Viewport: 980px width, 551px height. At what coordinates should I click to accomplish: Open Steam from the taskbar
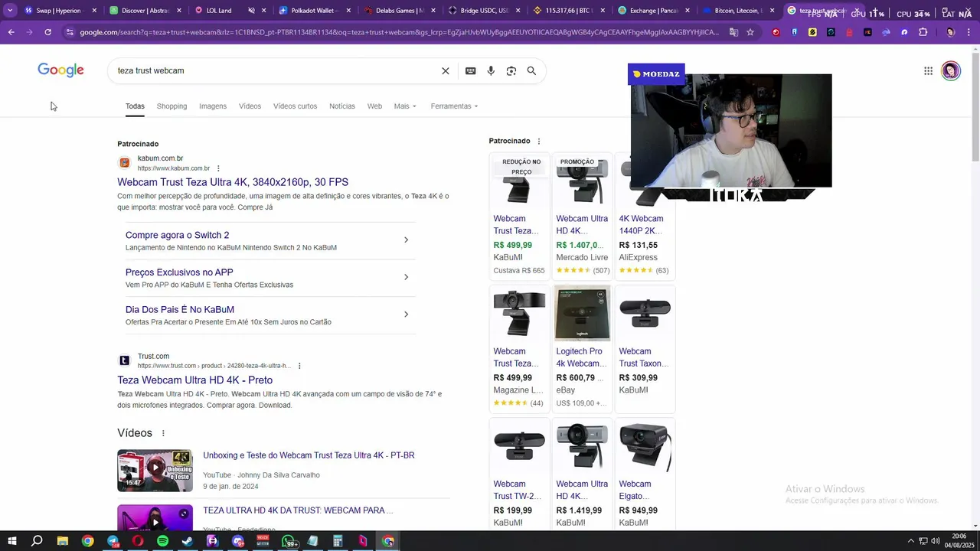[x=187, y=541]
